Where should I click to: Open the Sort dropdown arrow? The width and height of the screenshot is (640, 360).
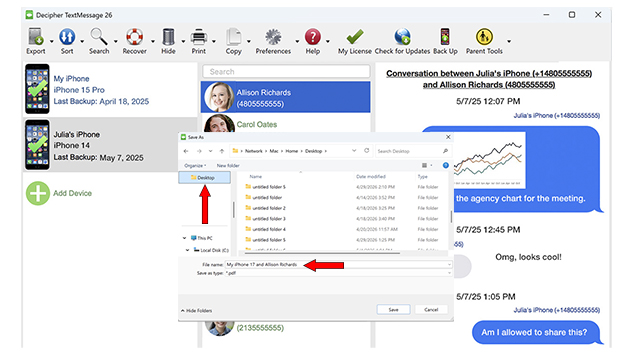point(82,41)
